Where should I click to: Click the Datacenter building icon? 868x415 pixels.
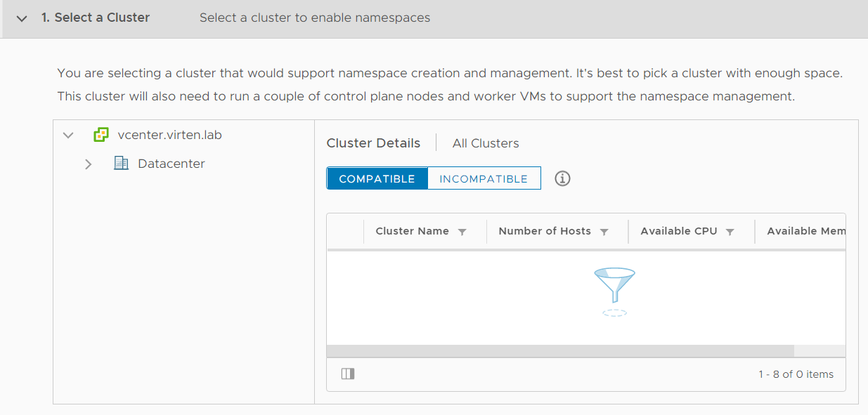point(121,164)
